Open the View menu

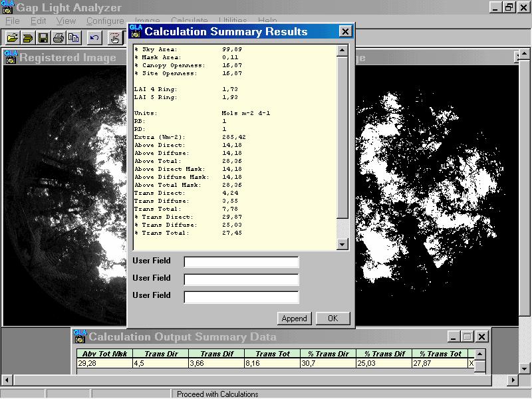tap(66, 21)
